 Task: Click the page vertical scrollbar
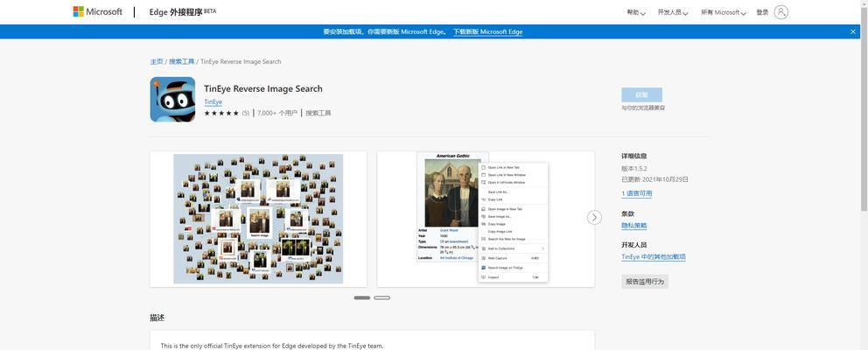click(864, 111)
